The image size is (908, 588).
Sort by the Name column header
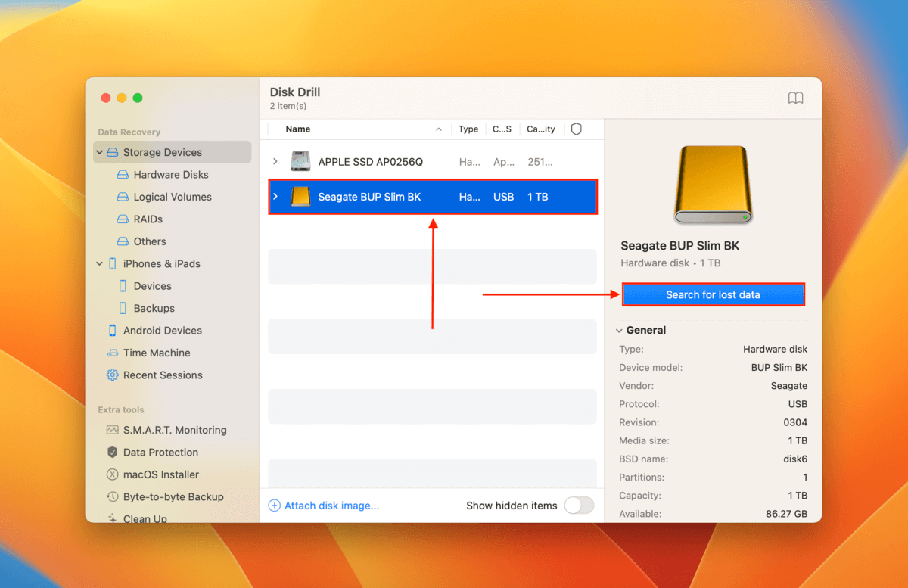[x=298, y=129]
